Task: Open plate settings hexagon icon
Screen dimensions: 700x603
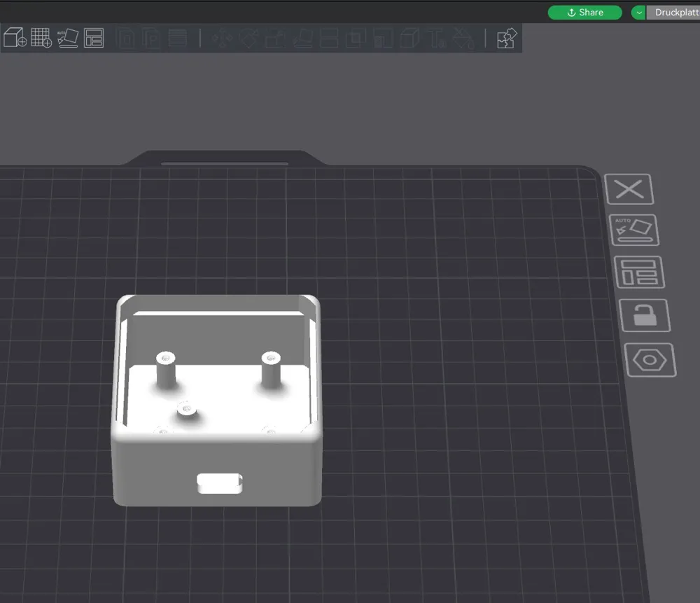Action: 650,360
